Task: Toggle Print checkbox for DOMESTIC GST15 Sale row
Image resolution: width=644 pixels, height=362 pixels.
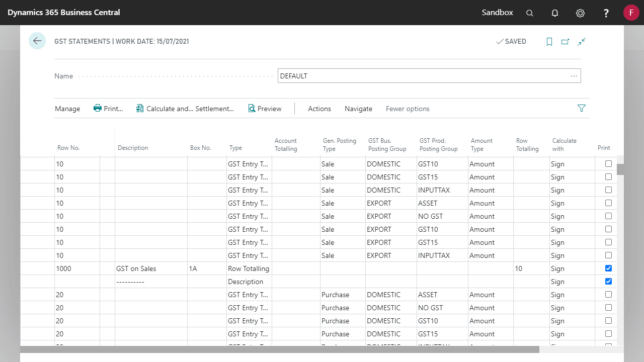Action: pos(608,177)
